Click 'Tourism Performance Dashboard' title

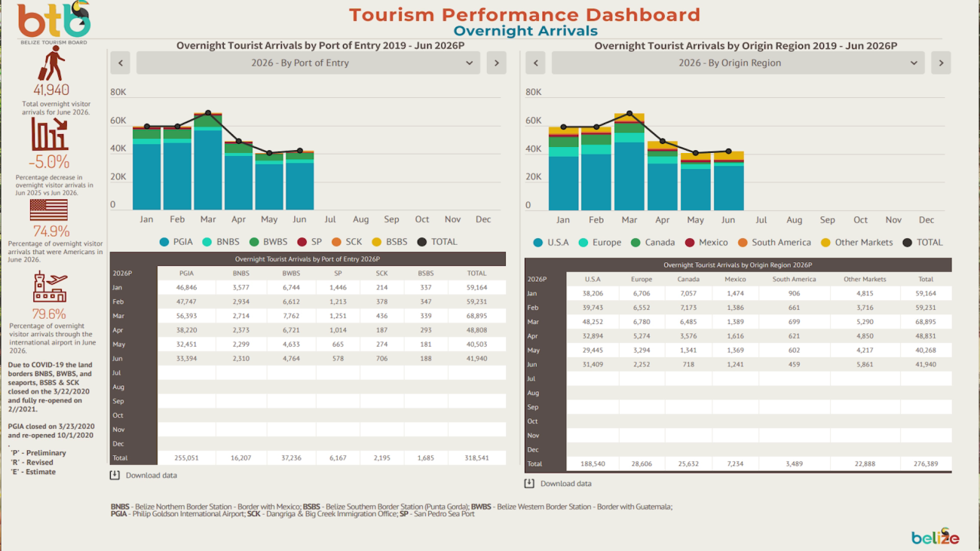(525, 14)
